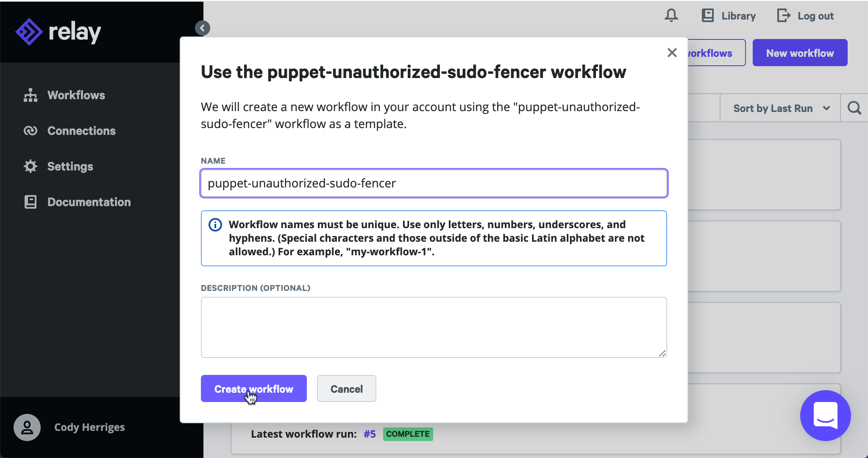The width and height of the screenshot is (868, 458).
Task: Open Connections using its link icon
Action: coord(30,131)
